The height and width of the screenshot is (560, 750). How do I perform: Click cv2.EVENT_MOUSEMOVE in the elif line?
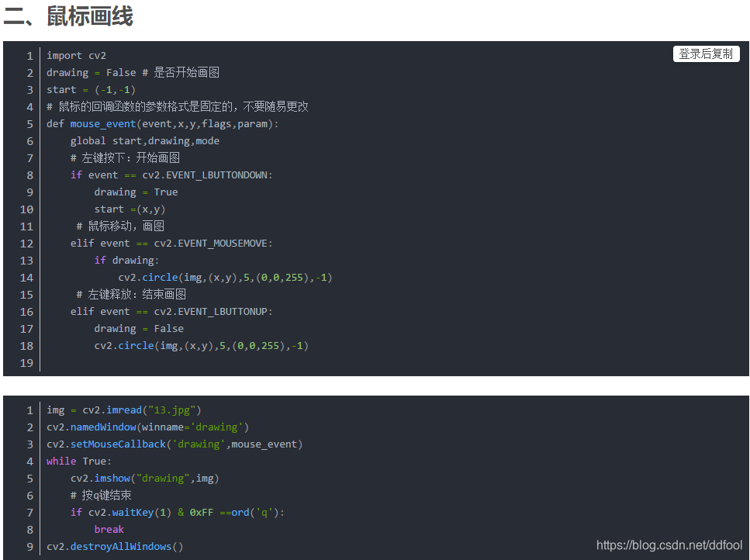[x=210, y=244]
